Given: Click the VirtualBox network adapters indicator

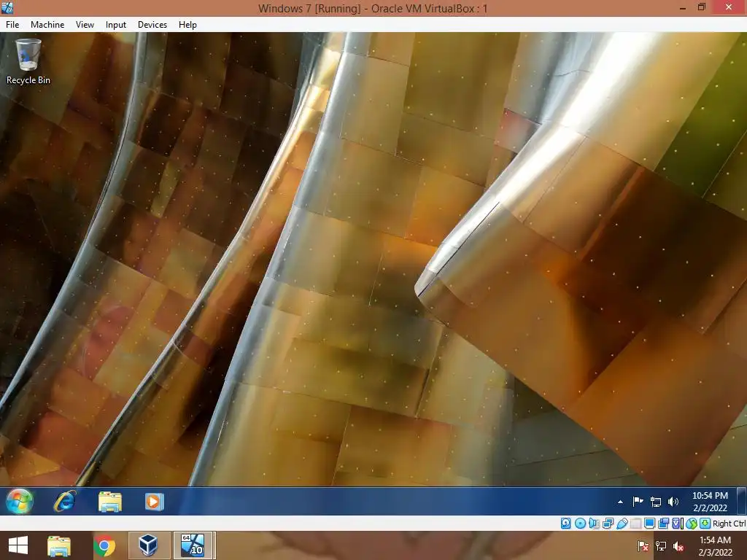Looking at the screenshot, I should pos(608,524).
